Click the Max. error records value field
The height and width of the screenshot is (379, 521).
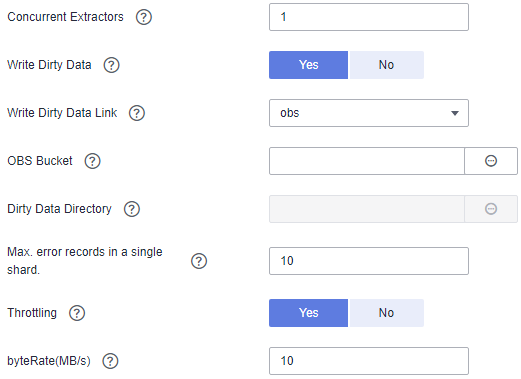click(x=369, y=261)
